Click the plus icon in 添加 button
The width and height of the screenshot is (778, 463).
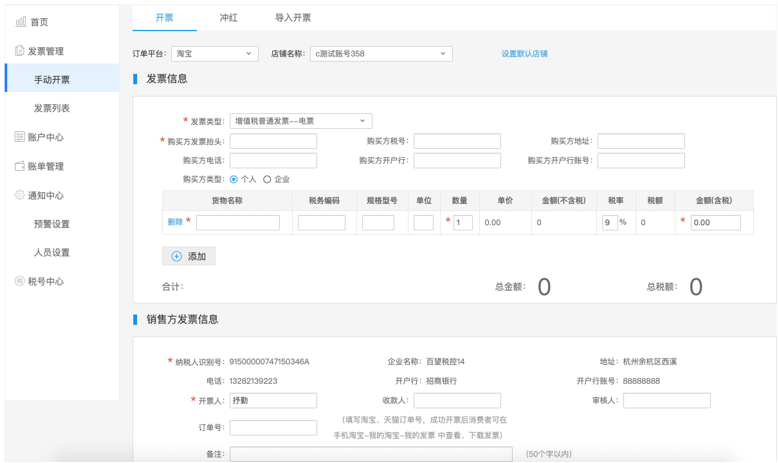pos(176,256)
